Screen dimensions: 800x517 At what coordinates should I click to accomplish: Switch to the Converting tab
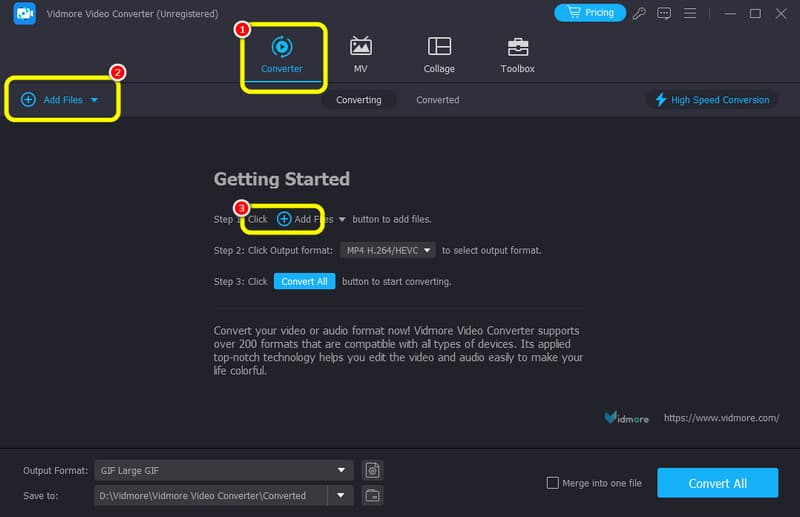pyautogui.click(x=358, y=100)
